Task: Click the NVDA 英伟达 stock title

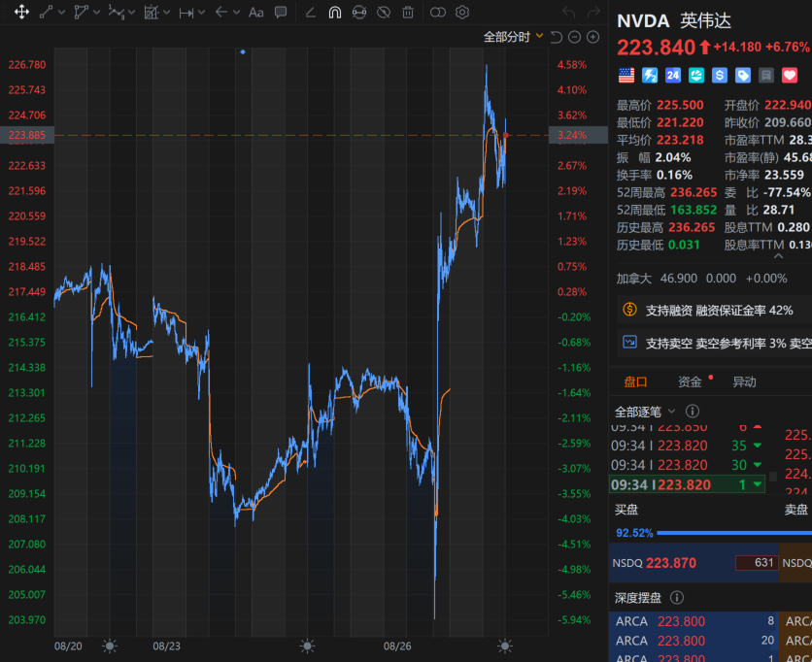Action: [674, 20]
